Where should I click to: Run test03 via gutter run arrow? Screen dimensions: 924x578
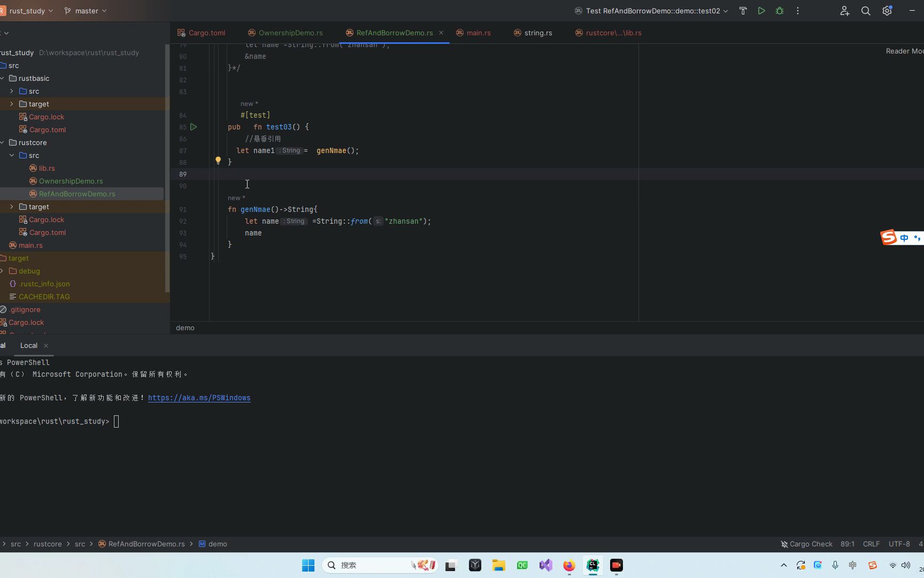coord(194,127)
